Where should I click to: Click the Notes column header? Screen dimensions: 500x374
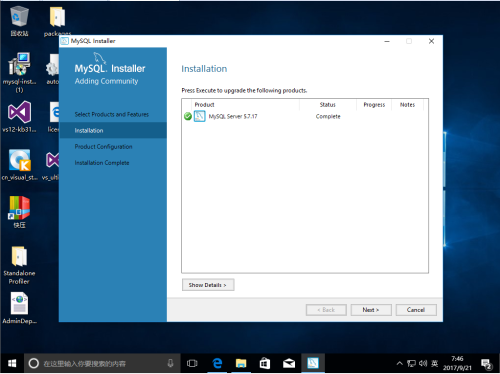(x=407, y=105)
